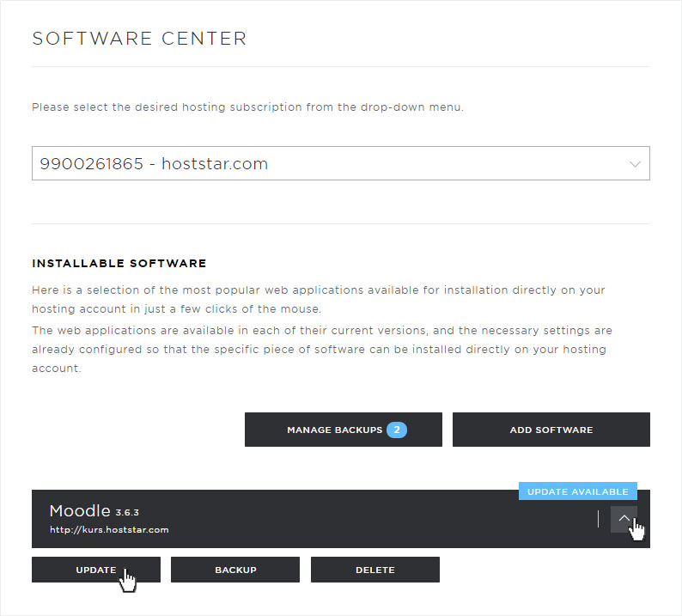Delete the Moodle installation

click(x=374, y=570)
